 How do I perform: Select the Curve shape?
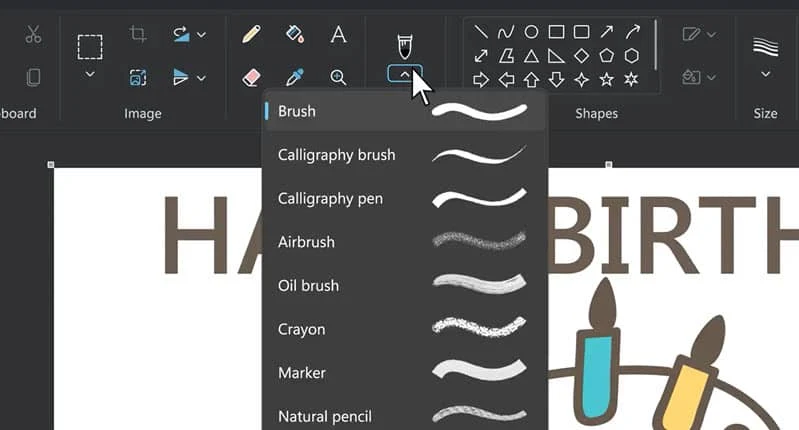505,32
